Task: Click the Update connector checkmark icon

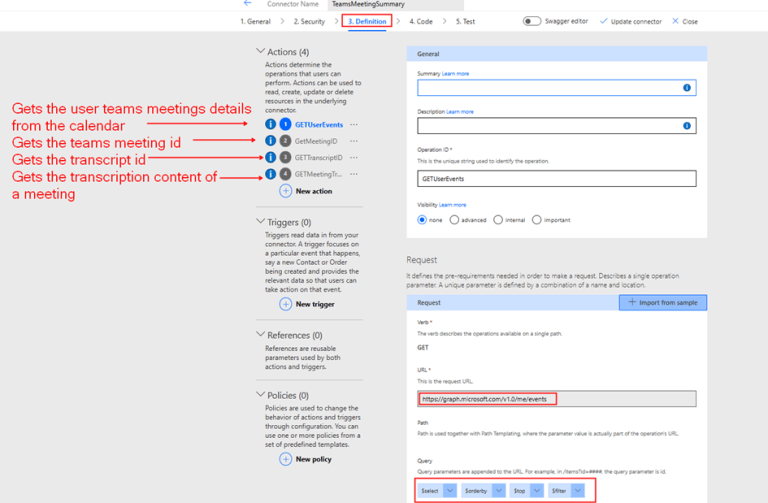Action: click(603, 21)
